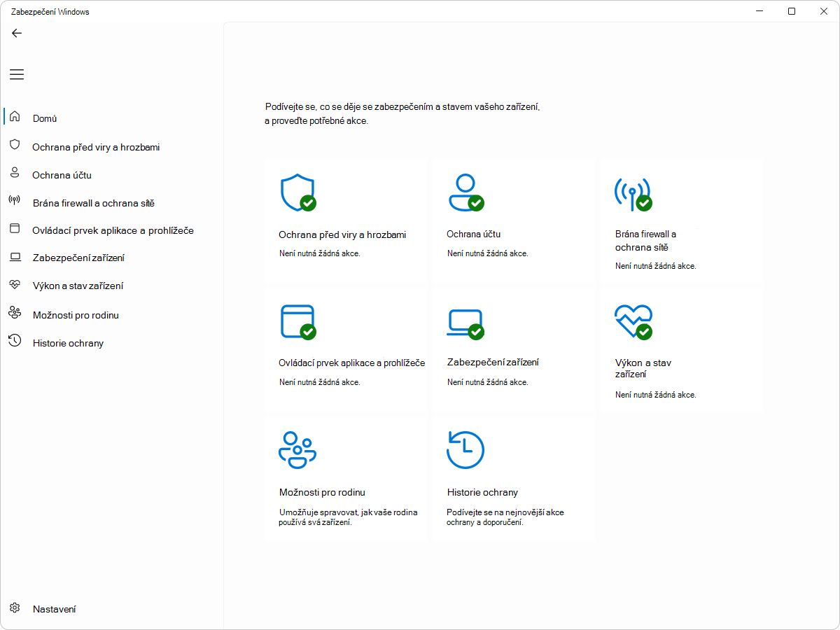840x630 pixels.
Task: Maximize the Zabezpečení Windows window
Action: [x=792, y=11]
